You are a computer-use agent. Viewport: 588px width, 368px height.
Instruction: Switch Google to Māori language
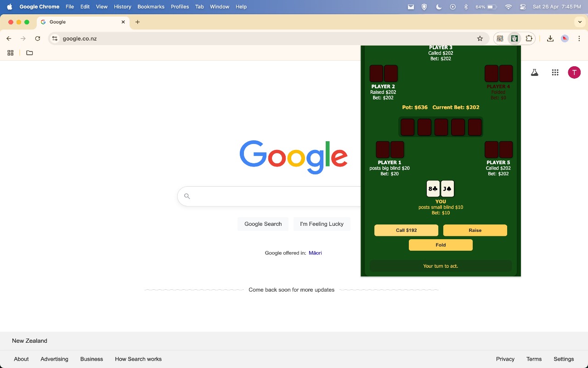pos(315,253)
